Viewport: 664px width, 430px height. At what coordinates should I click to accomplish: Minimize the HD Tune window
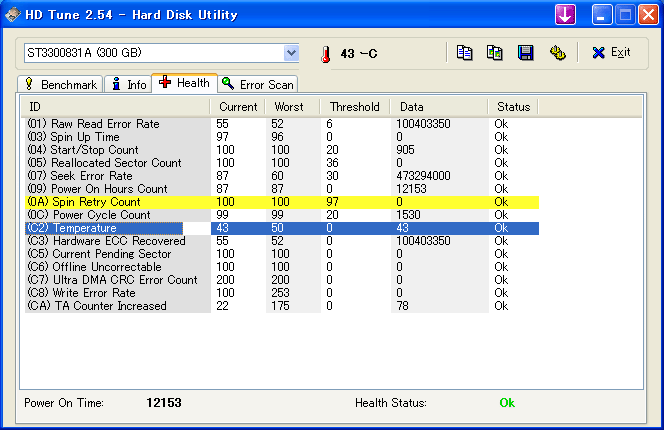(601, 15)
